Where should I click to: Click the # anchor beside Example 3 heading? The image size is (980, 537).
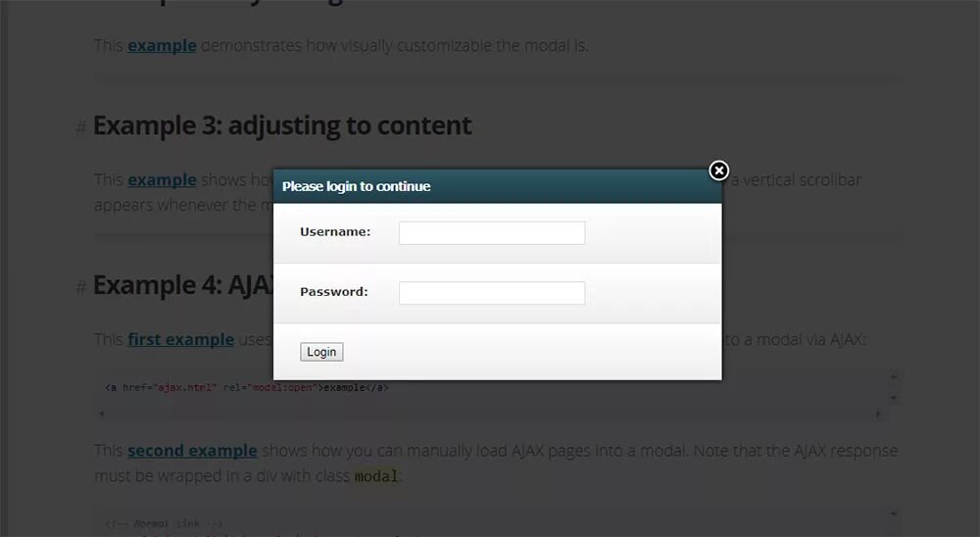(81, 127)
